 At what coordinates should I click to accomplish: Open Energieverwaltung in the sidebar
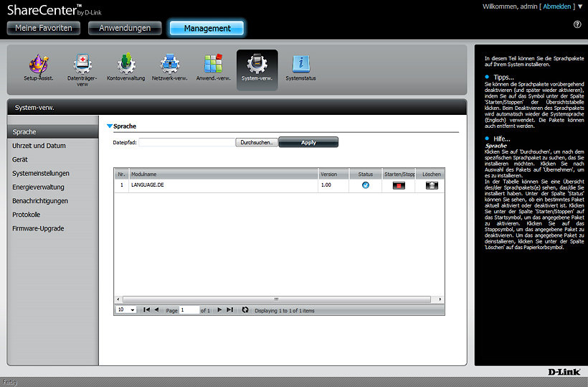click(38, 187)
